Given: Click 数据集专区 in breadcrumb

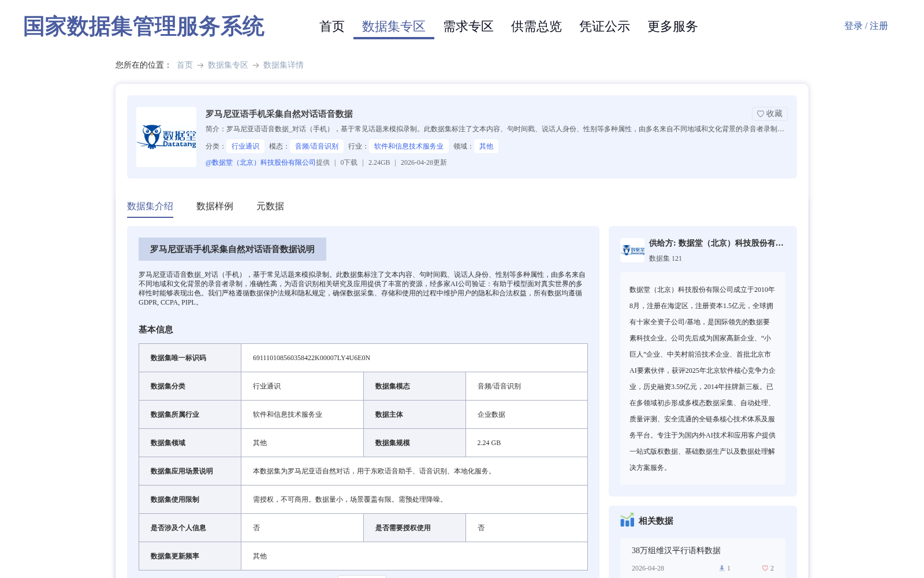Looking at the screenshot, I should point(228,65).
